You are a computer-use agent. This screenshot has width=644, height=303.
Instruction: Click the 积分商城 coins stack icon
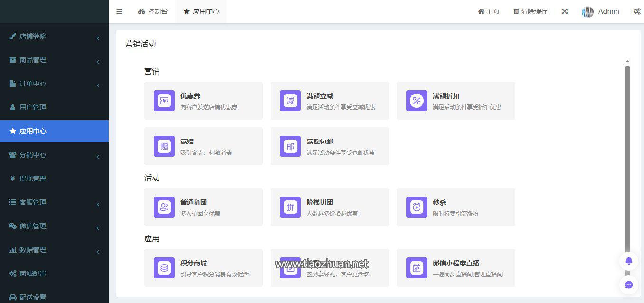164,268
